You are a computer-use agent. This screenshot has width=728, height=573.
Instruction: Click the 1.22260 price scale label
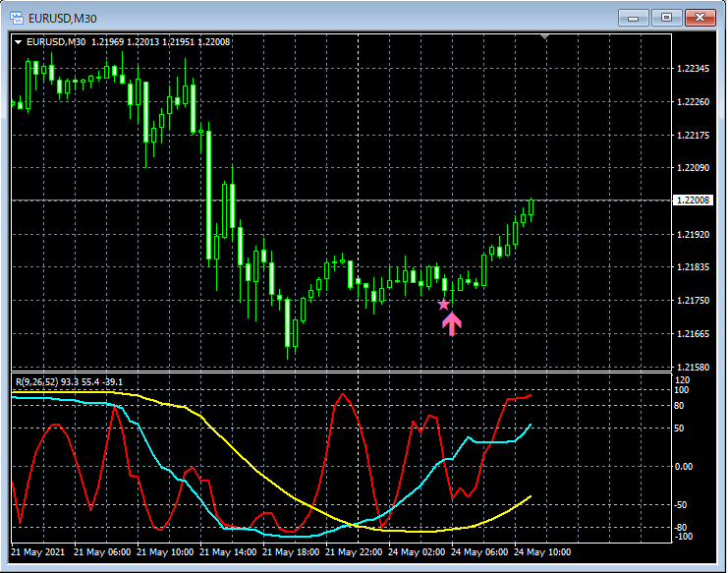(x=693, y=101)
